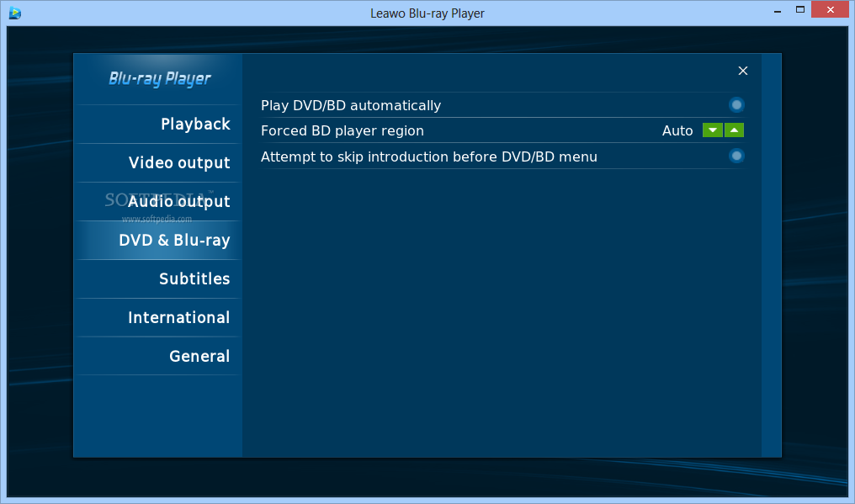
Task: Open Audio output settings
Action: click(158, 202)
